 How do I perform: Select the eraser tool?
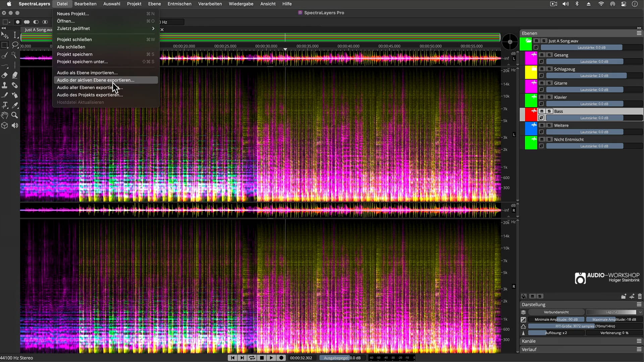coord(5,75)
